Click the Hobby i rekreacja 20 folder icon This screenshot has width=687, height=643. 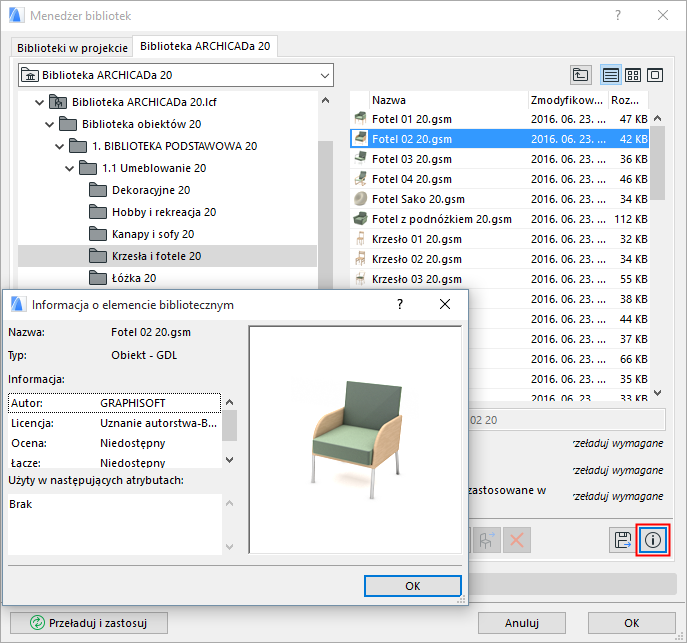click(98, 212)
